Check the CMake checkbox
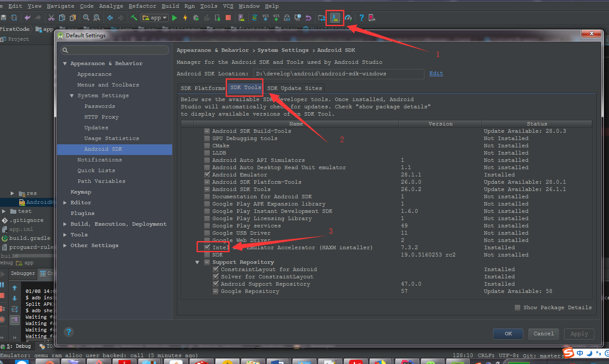The width and height of the screenshot is (609, 364). click(x=207, y=146)
